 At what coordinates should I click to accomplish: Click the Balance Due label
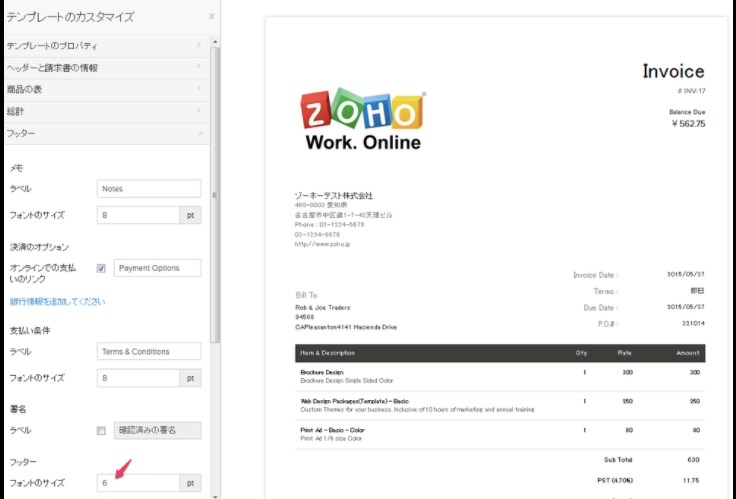687,112
